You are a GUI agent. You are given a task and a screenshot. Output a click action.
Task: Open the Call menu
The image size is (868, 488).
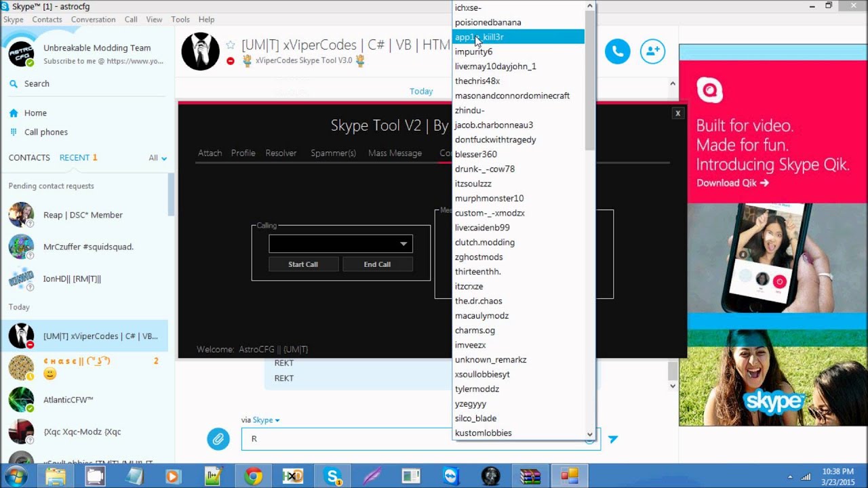[x=131, y=20]
